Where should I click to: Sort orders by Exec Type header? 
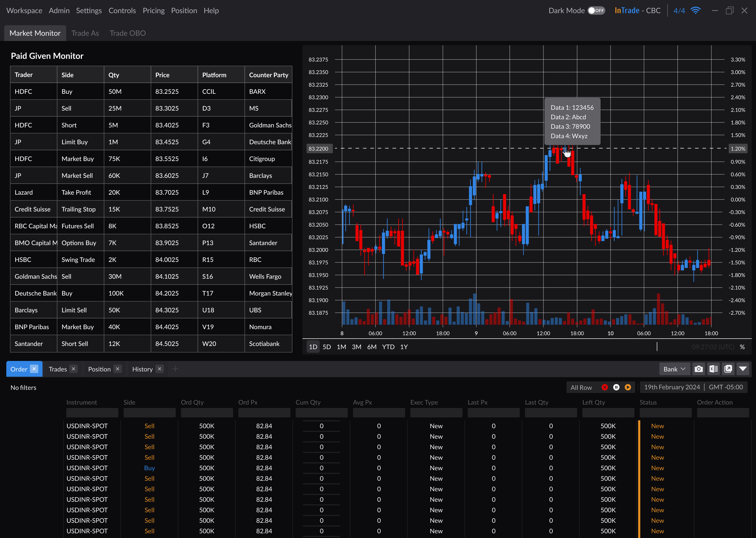424,402
